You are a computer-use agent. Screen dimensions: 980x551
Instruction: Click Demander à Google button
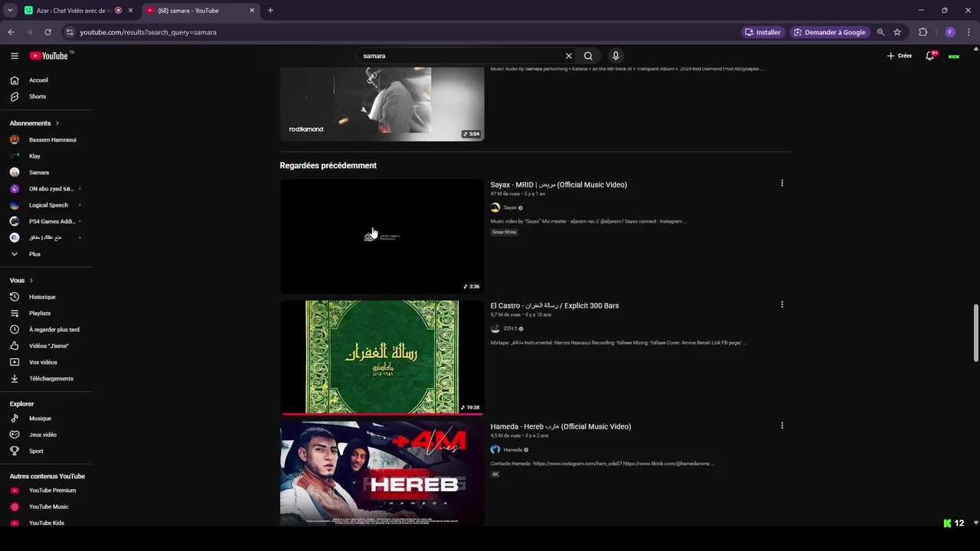point(829,32)
